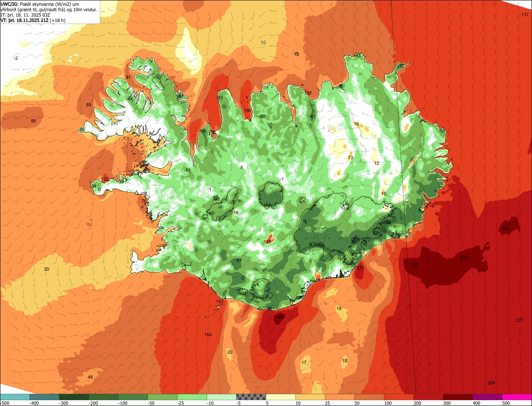Click the flux value 137 over the sea
This screenshot has height=406, width=532.
coord(525,15)
